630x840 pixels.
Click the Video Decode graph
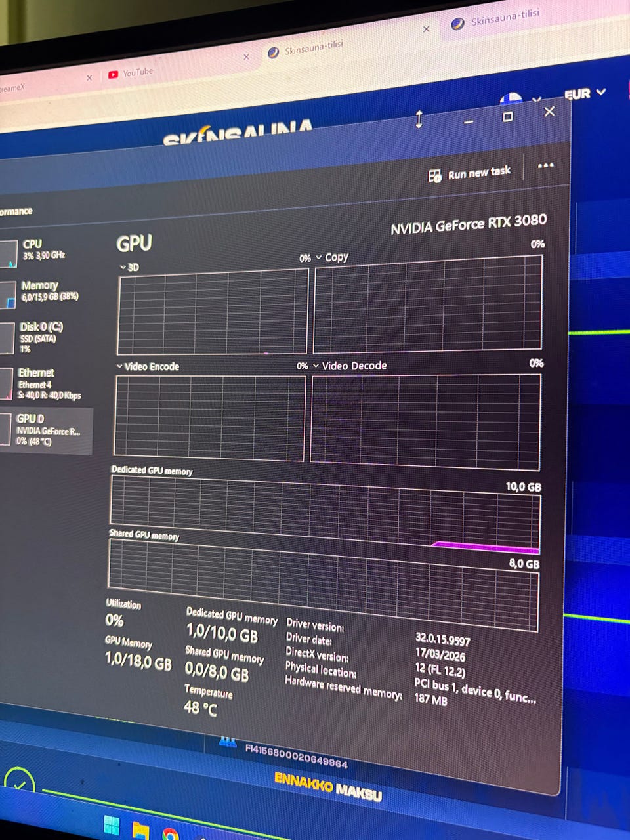pyautogui.click(x=426, y=421)
